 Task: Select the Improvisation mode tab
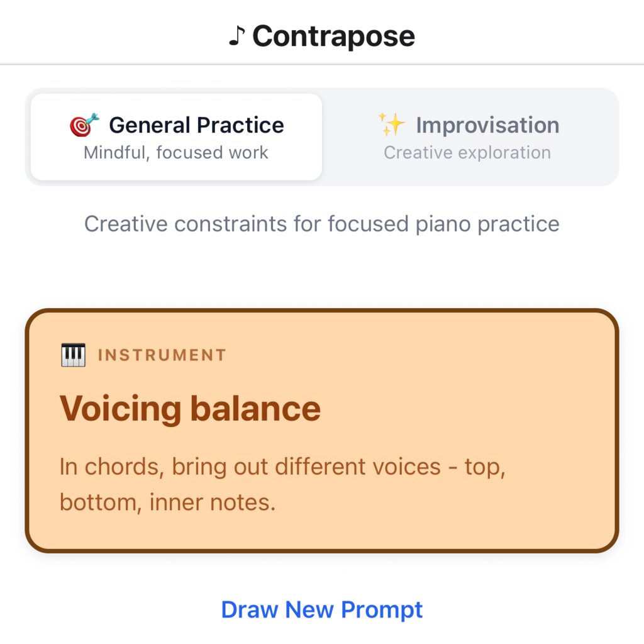coord(469,136)
